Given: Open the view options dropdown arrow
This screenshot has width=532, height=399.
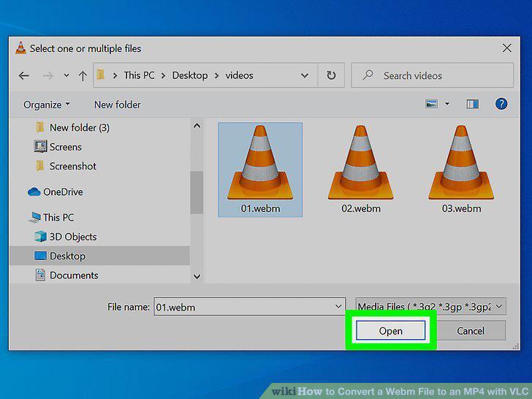Looking at the screenshot, I should pyautogui.click(x=447, y=104).
